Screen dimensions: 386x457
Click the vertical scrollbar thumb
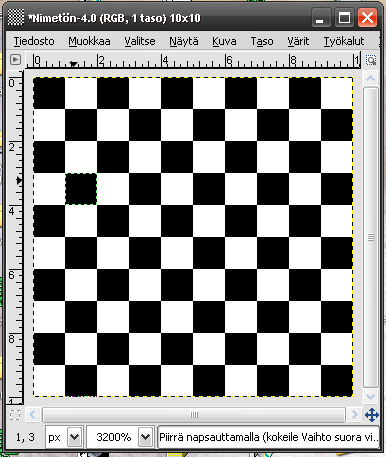coord(371,238)
